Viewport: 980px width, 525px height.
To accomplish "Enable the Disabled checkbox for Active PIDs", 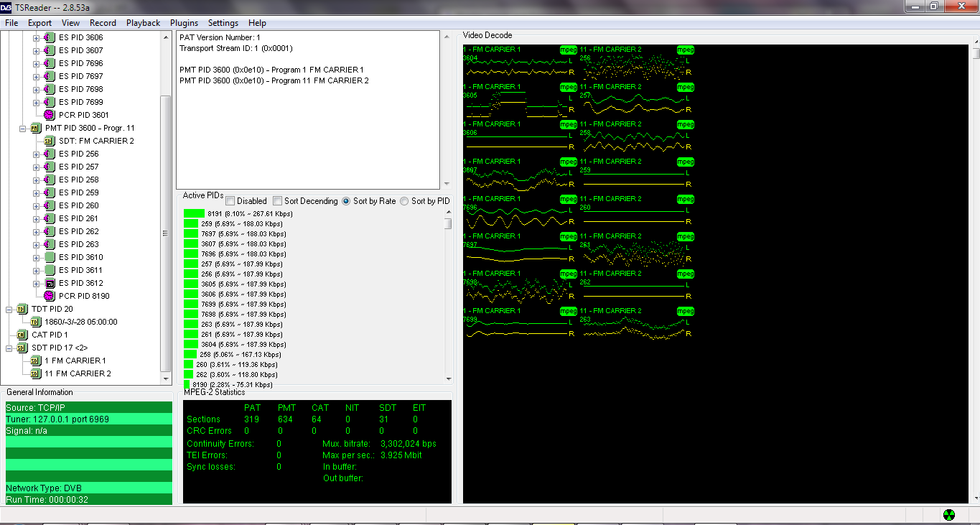I will (230, 201).
